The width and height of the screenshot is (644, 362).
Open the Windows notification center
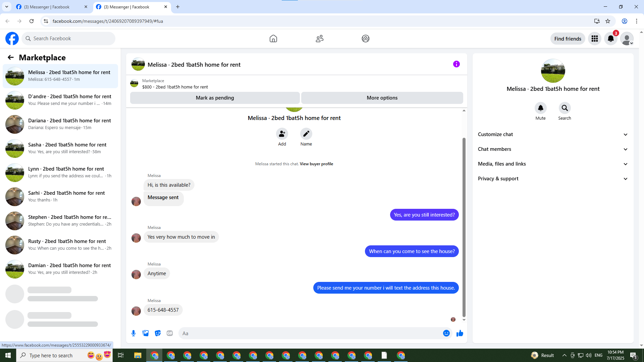[633, 355]
